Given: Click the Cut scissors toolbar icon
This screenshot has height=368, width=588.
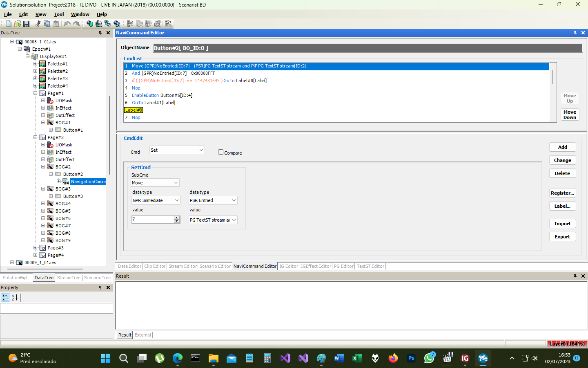Looking at the screenshot, I should [38, 24].
